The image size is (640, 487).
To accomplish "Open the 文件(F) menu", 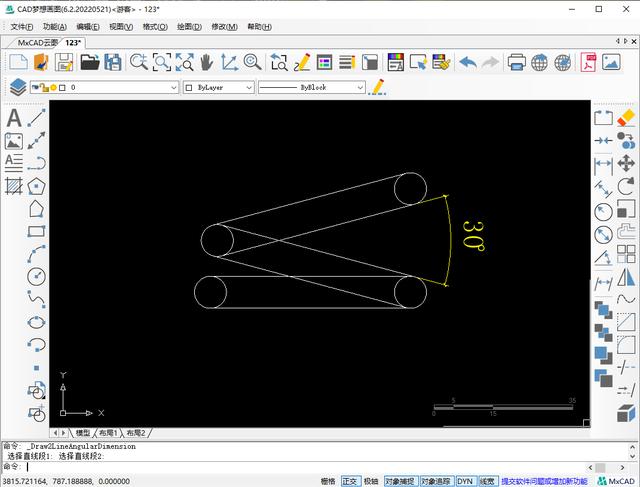I will tap(22, 27).
